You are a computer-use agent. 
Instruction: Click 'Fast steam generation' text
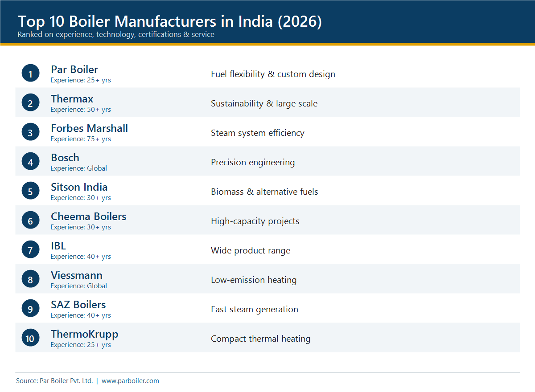[255, 309]
